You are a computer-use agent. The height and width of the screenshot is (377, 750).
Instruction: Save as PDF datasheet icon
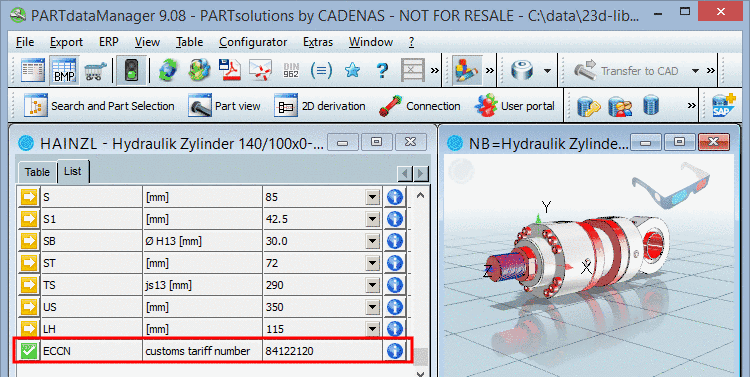230,71
